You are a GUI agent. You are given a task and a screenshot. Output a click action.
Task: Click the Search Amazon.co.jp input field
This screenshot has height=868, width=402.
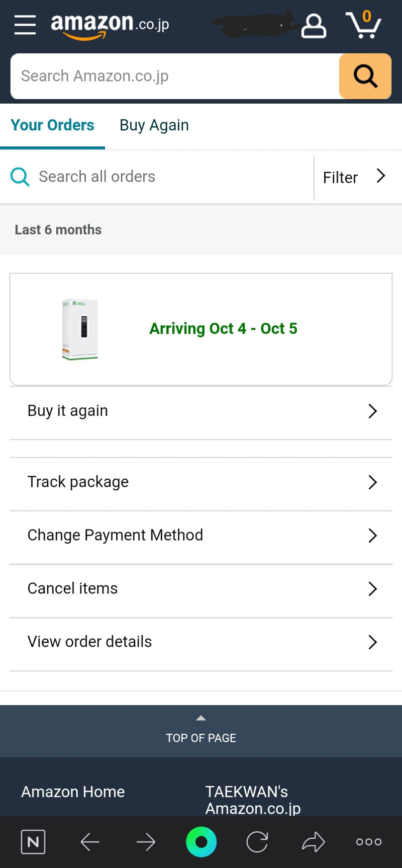(x=175, y=76)
